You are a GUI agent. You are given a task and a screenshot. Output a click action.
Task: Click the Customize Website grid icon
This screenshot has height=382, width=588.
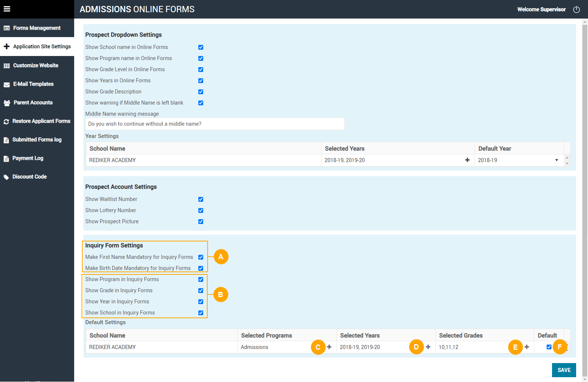point(7,66)
